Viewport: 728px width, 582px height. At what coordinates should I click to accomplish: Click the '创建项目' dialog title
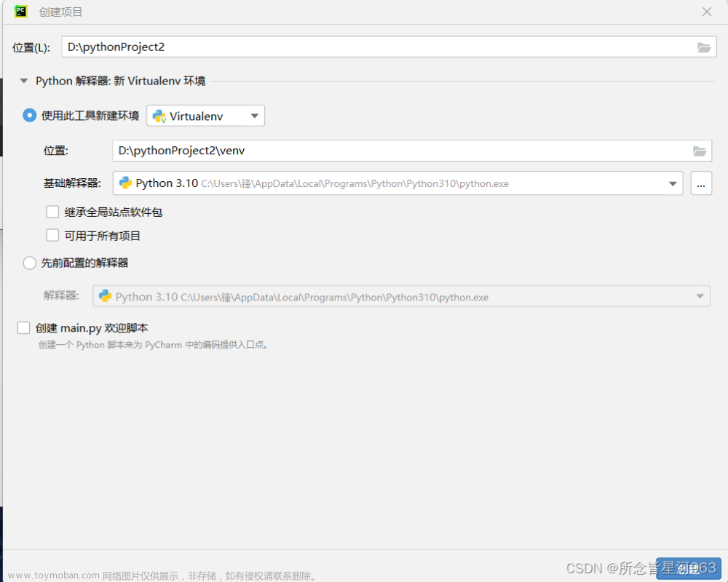[x=60, y=12]
